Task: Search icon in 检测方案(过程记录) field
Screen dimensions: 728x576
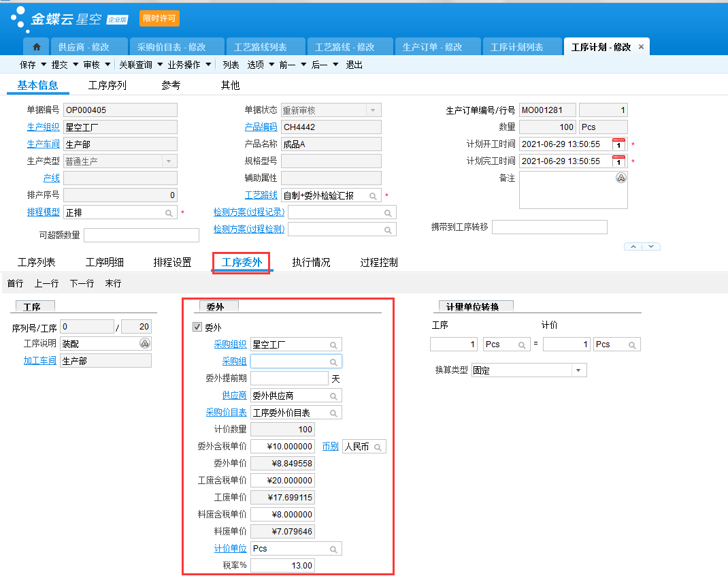Action: coord(388,213)
